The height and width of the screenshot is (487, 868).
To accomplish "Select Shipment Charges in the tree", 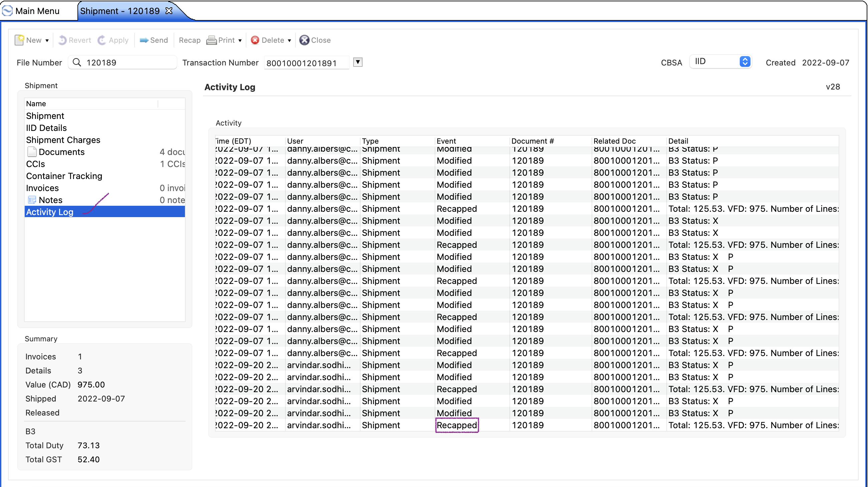I will coord(63,140).
